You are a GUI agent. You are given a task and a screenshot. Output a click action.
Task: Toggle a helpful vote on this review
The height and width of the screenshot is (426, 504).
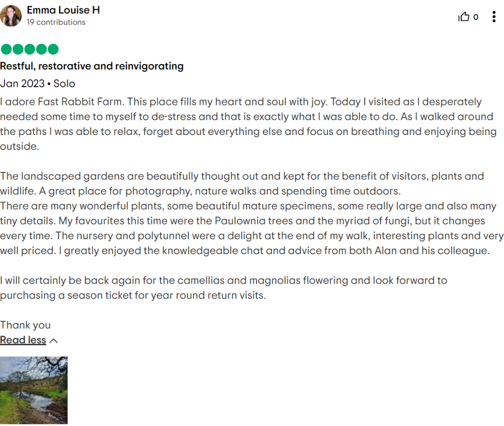(x=463, y=17)
